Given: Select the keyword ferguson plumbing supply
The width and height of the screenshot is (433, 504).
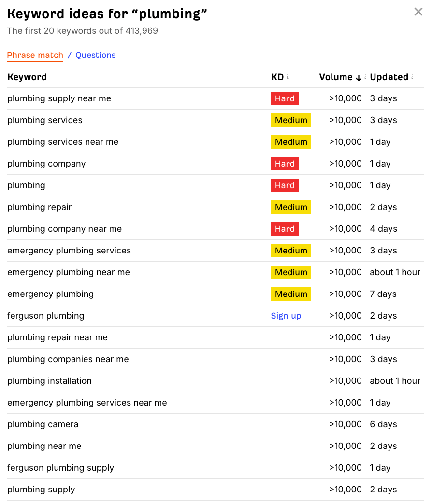Looking at the screenshot, I should 60,467.
